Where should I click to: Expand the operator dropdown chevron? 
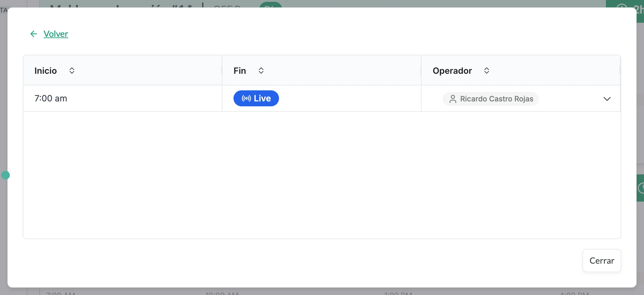607,99
